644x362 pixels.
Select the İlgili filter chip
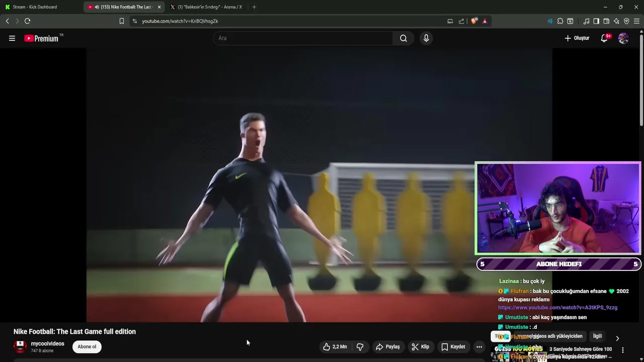(x=597, y=336)
